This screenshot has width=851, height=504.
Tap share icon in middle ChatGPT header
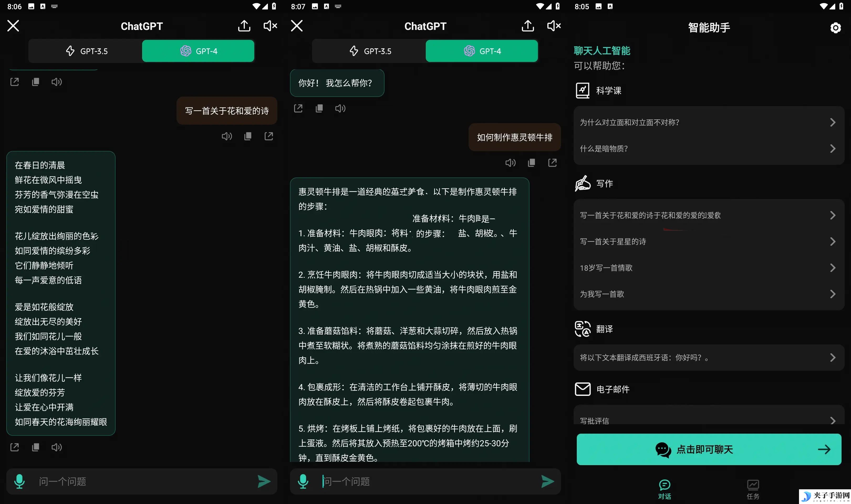click(528, 26)
